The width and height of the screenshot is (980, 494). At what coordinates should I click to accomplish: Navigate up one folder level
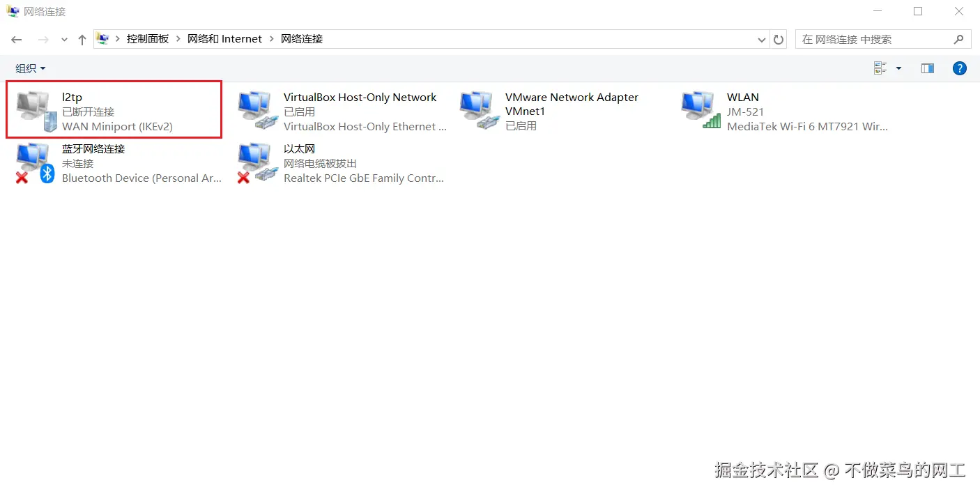click(x=82, y=40)
